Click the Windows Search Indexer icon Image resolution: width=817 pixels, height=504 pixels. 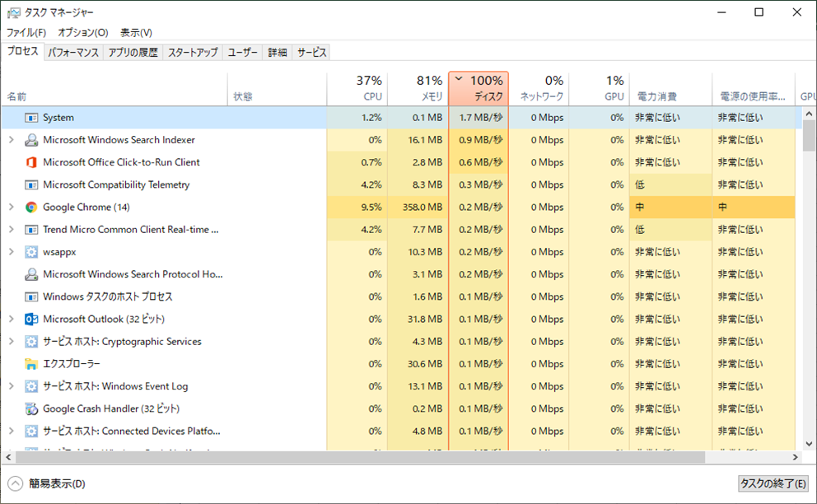[31, 140]
